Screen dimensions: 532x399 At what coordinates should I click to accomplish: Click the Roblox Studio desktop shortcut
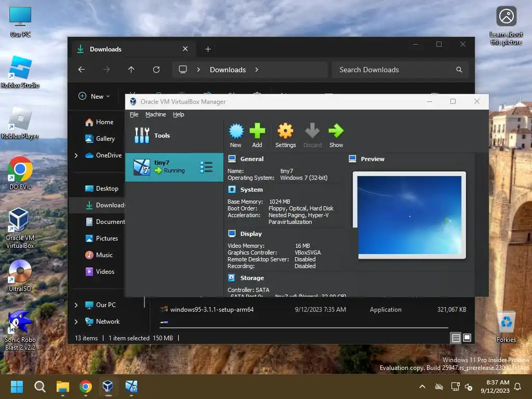click(20, 72)
